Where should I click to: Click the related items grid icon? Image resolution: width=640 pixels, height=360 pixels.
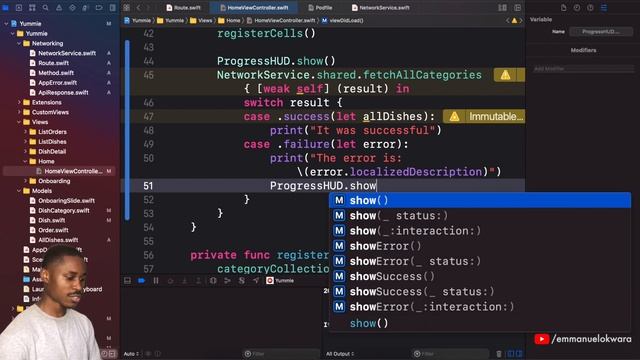(127, 8)
